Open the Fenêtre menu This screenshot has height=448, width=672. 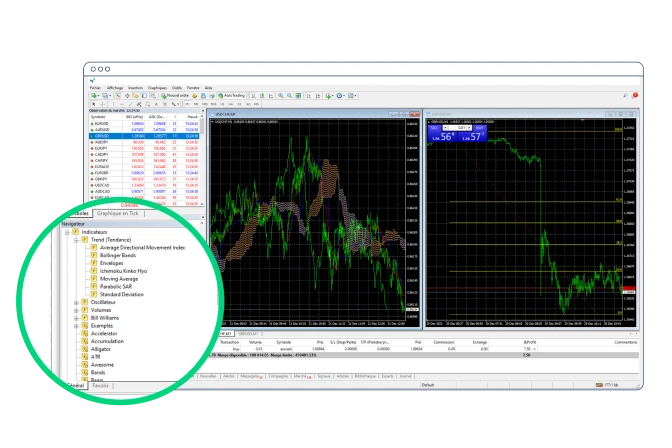(x=193, y=87)
